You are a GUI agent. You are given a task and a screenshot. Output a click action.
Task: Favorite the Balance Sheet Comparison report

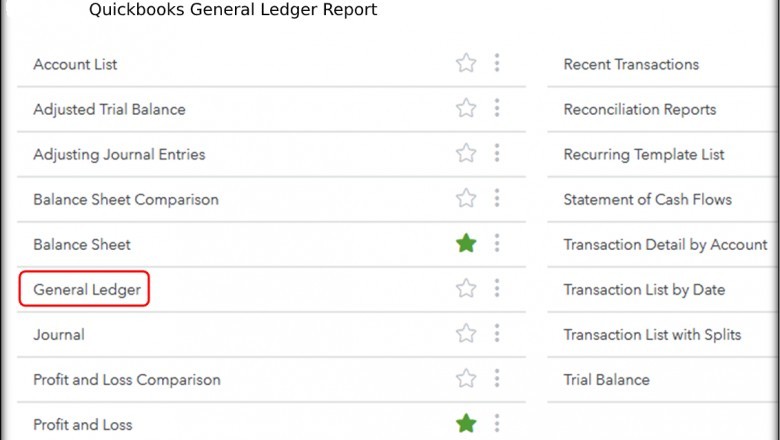tap(466, 199)
